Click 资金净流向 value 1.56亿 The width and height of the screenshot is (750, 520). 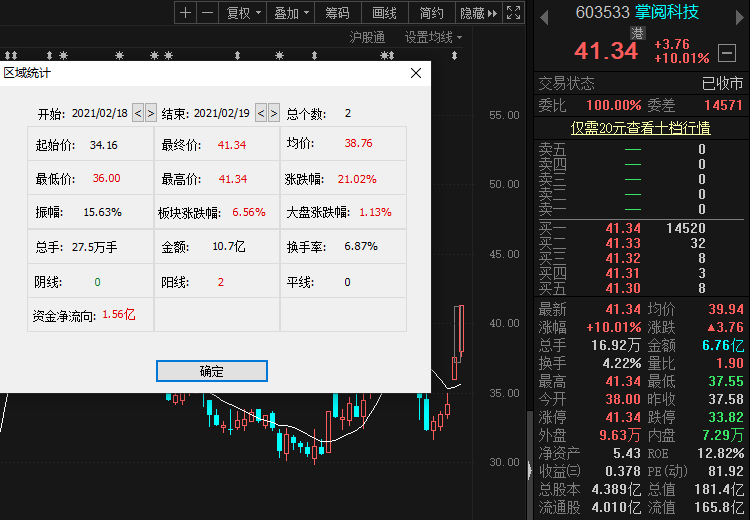tap(119, 315)
